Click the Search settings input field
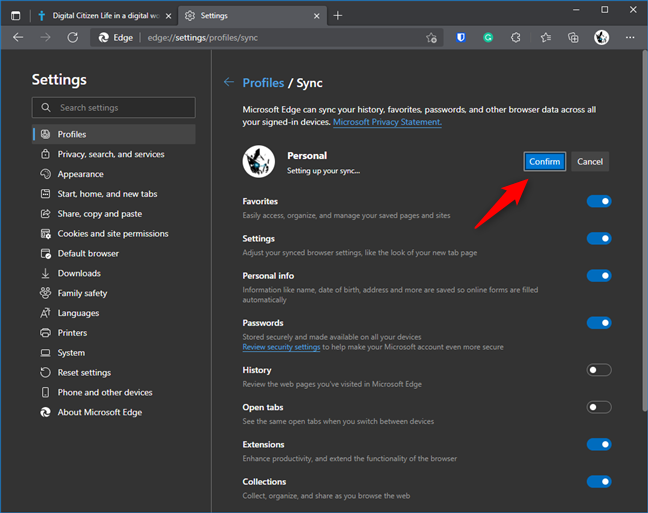The width and height of the screenshot is (648, 513). [114, 107]
